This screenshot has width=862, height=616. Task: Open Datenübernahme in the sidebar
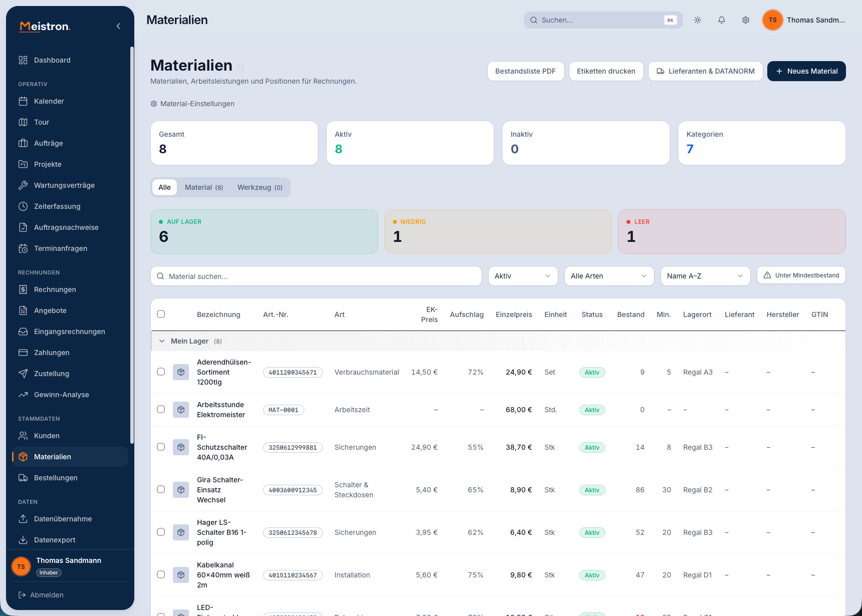[70, 519]
